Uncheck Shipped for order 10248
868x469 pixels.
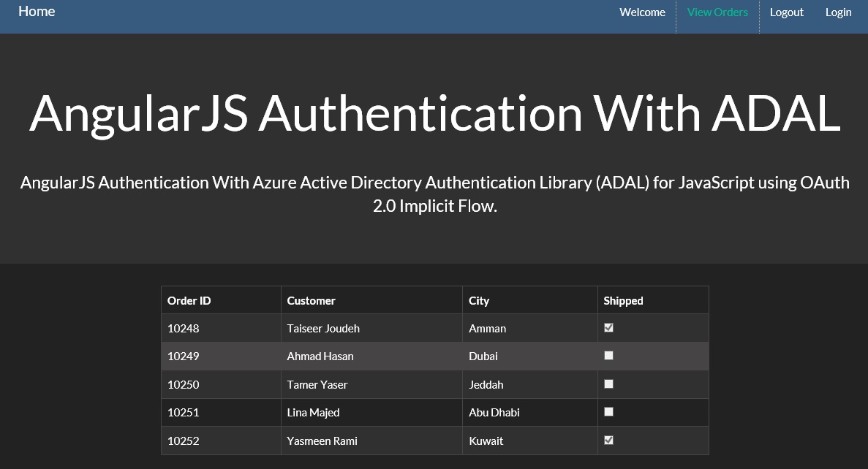pos(608,327)
